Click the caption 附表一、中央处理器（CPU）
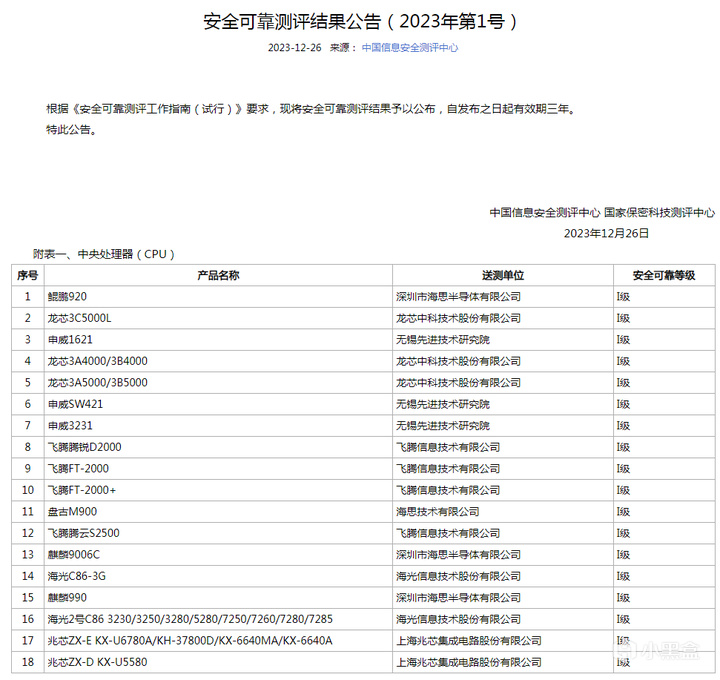Screen dimensions: 720x680 (x=104, y=254)
